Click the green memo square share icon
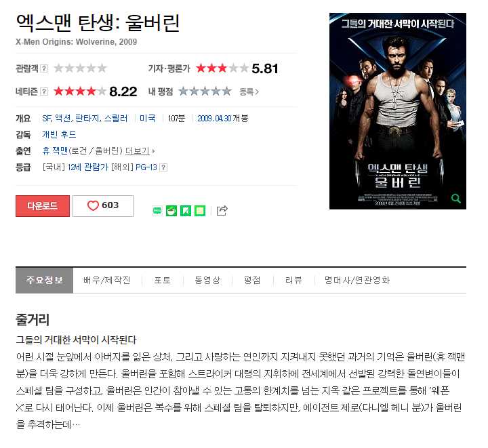 point(200,211)
